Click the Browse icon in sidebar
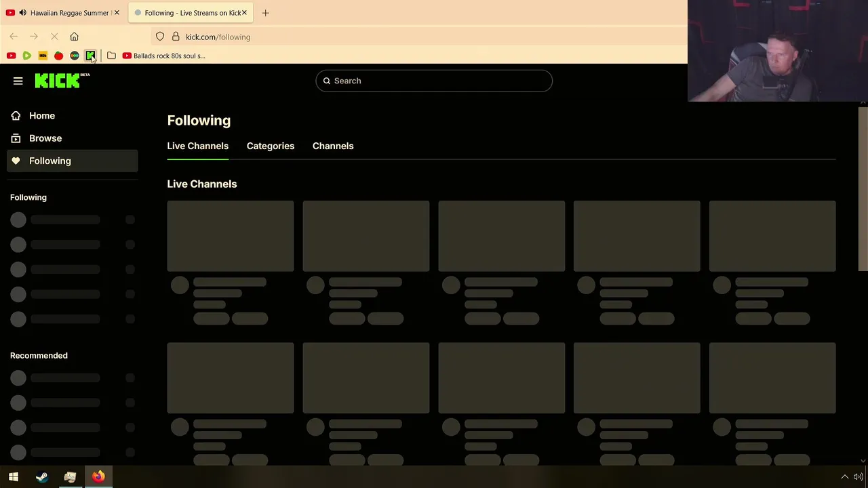Viewport: 868px width, 488px height. 16,138
